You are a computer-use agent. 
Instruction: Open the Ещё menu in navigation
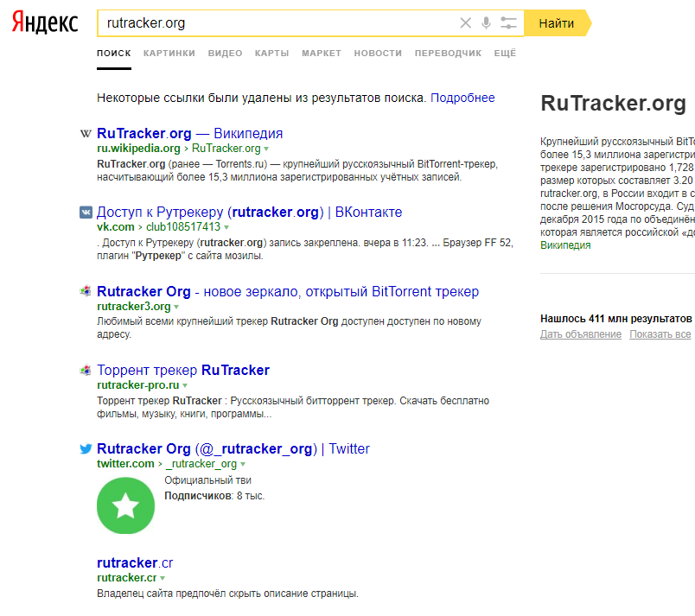click(x=505, y=54)
